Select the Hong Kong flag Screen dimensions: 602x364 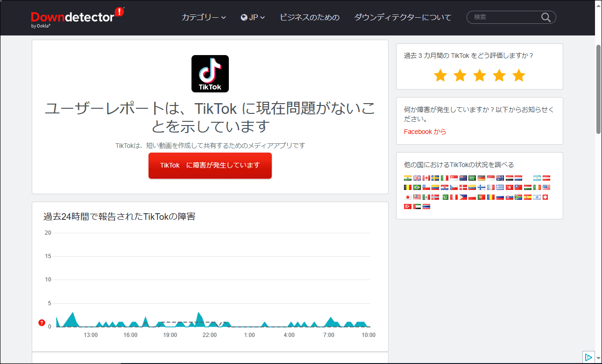click(x=510, y=187)
